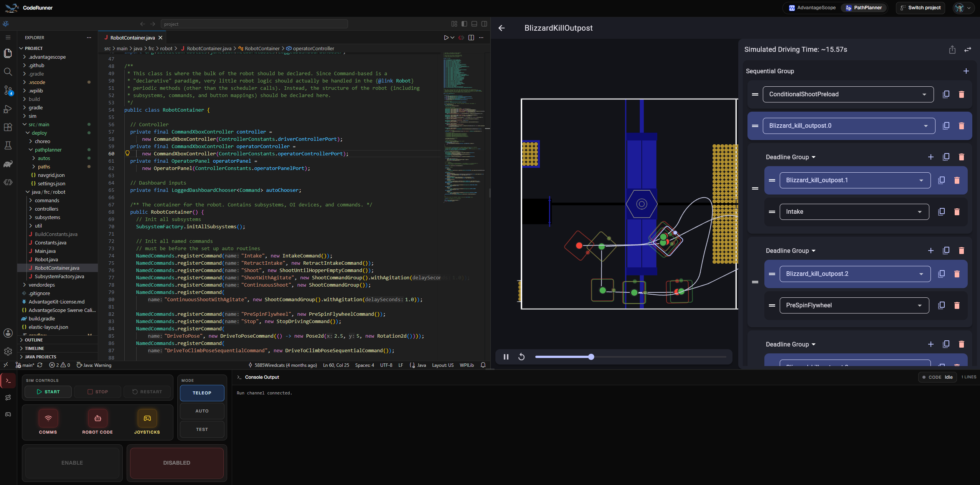The width and height of the screenshot is (980, 485).
Task: Click the export icon beside Simulated Driving Time
Action: click(952, 49)
